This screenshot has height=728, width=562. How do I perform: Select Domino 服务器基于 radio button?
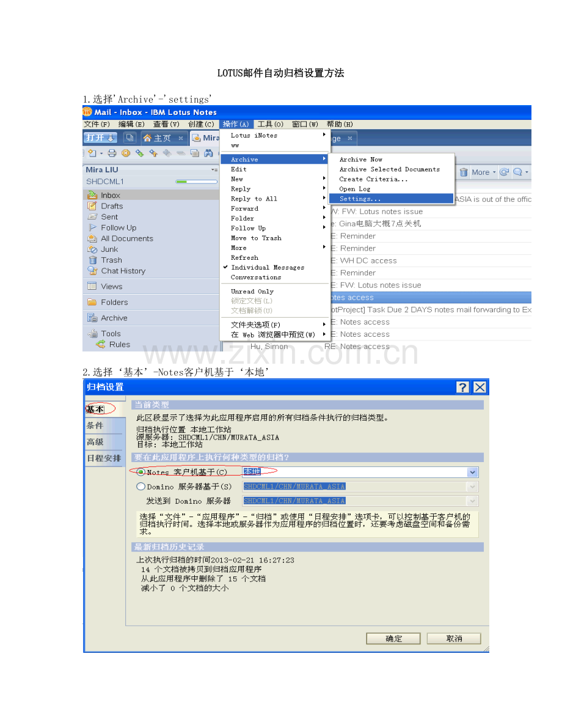click(x=140, y=486)
